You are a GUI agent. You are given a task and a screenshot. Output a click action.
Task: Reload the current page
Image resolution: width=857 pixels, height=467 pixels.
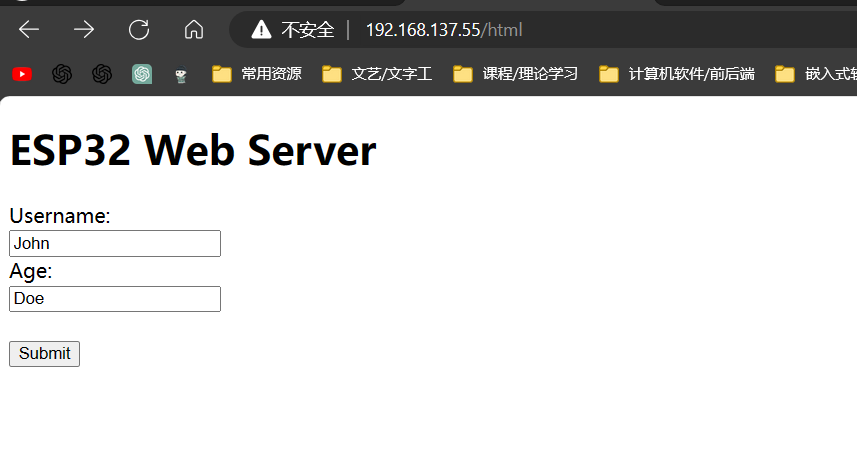coord(139,30)
